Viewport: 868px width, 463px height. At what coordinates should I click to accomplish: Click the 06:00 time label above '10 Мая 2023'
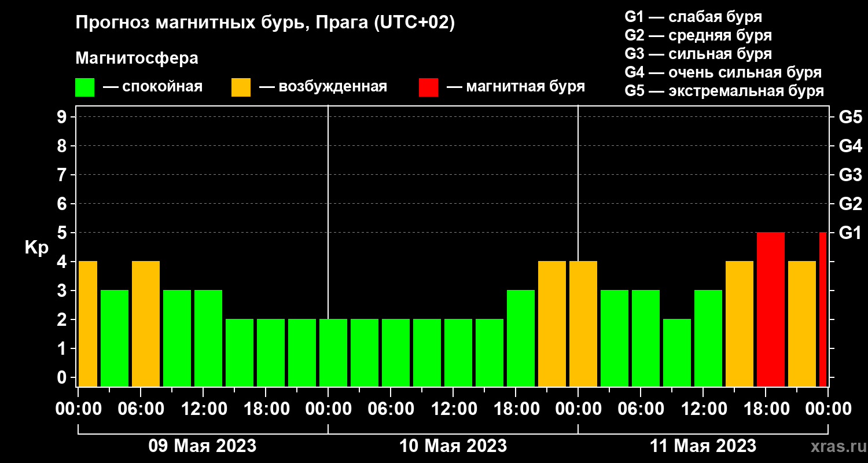(x=391, y=409)
